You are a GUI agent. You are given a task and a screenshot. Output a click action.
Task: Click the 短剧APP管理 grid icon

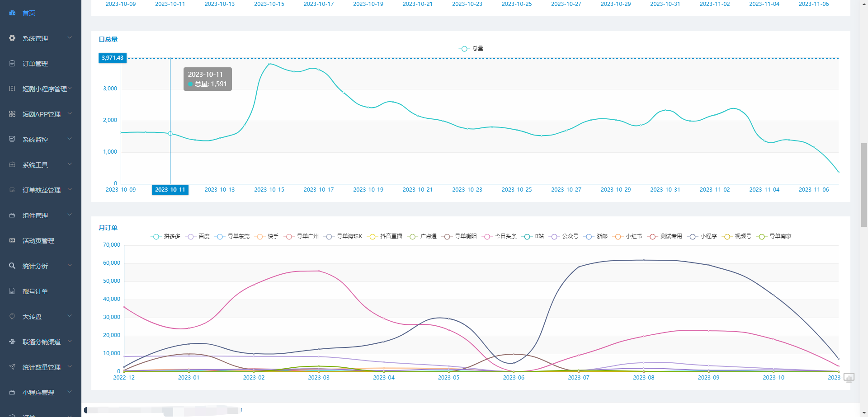(x=12, y=114)
